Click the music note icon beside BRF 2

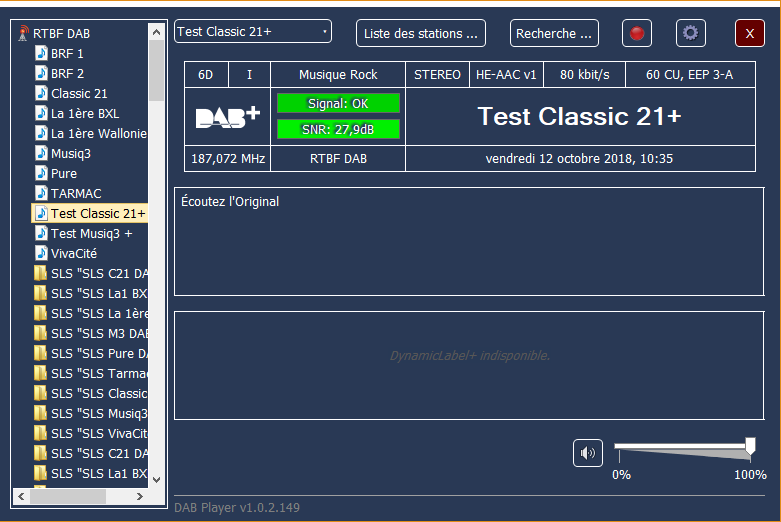(x=41, y=73)
